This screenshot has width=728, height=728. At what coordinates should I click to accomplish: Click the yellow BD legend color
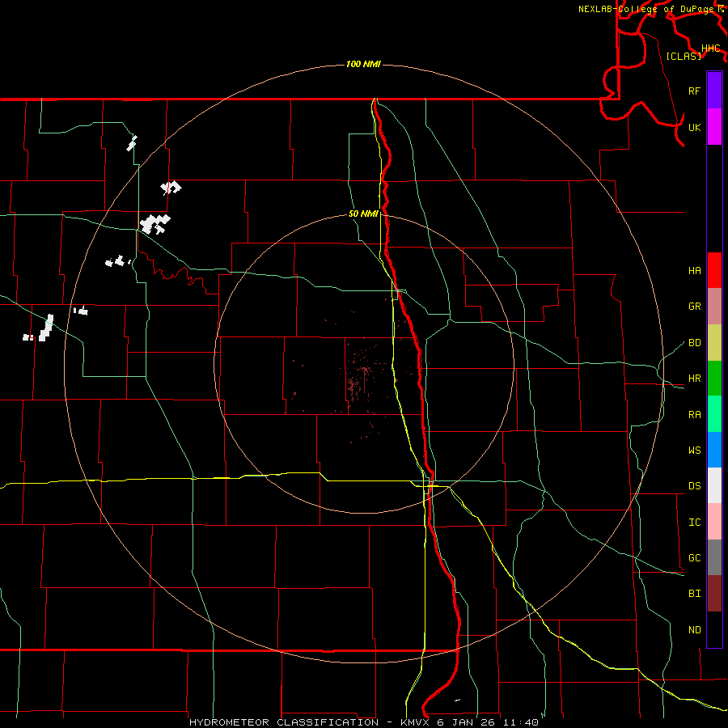714,343
